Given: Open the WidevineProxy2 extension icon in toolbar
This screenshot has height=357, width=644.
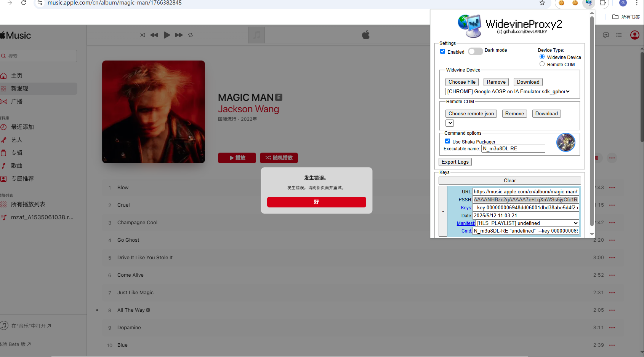Looking at the screenshot, I should coord(589,3).
